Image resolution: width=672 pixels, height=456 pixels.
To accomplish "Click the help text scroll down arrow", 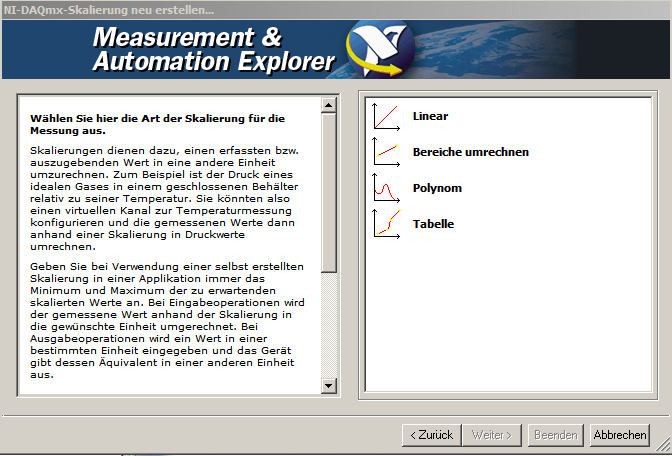I will pos(329,386).
